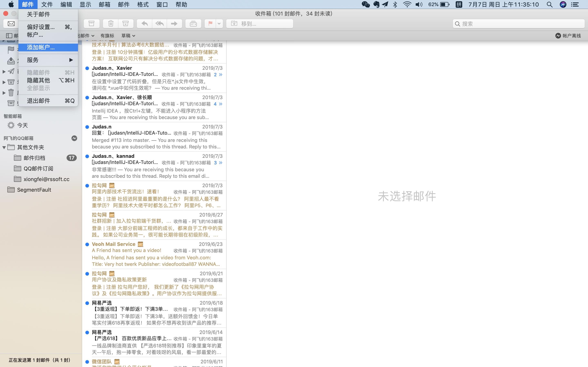Delete a message using the trash toolbar icon

pos(111,23)
